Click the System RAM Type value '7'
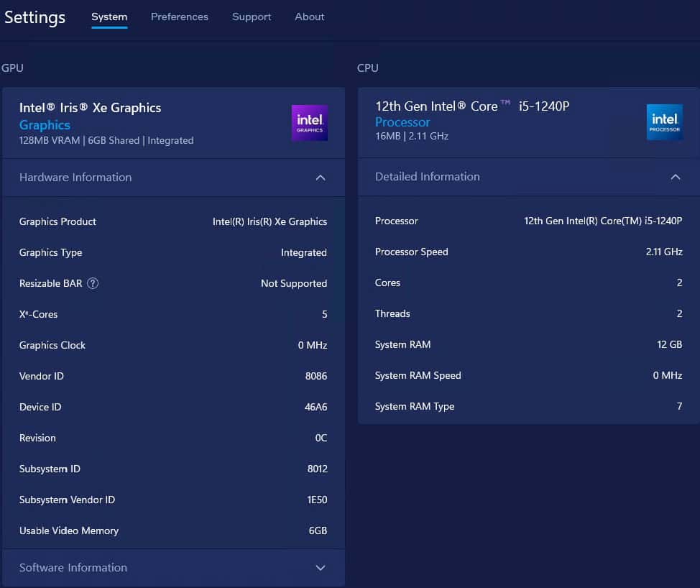This screenshot has width=700, height=588. [x=679, y=406]
